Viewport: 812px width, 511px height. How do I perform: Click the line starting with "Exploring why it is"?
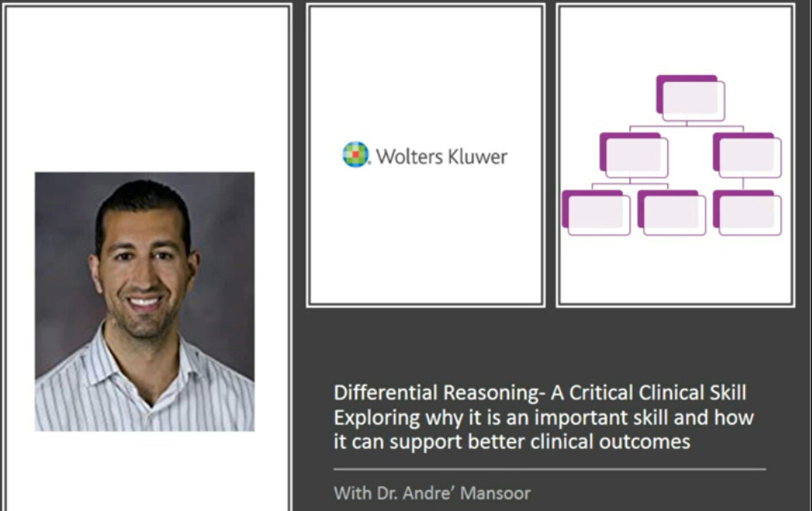coord(543,418)
